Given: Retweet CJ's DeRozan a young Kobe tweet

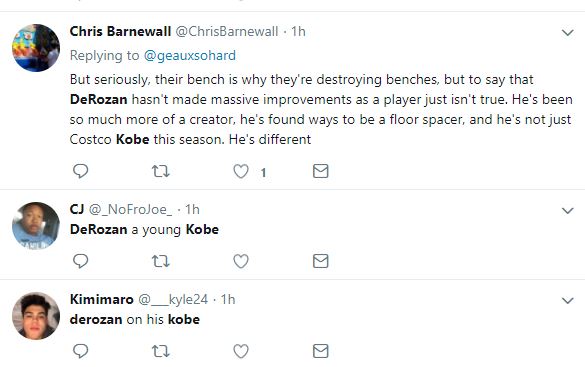Looking at the screenshot, I should (161, 261).
